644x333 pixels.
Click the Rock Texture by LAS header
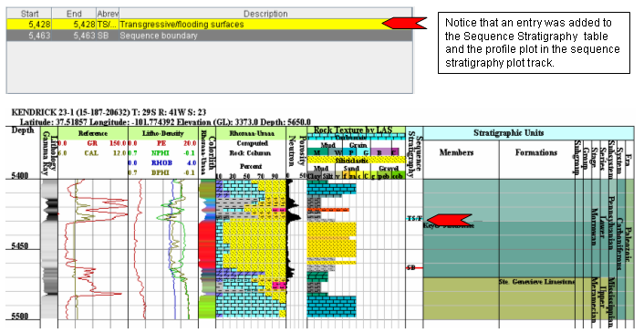click(353, 130)
